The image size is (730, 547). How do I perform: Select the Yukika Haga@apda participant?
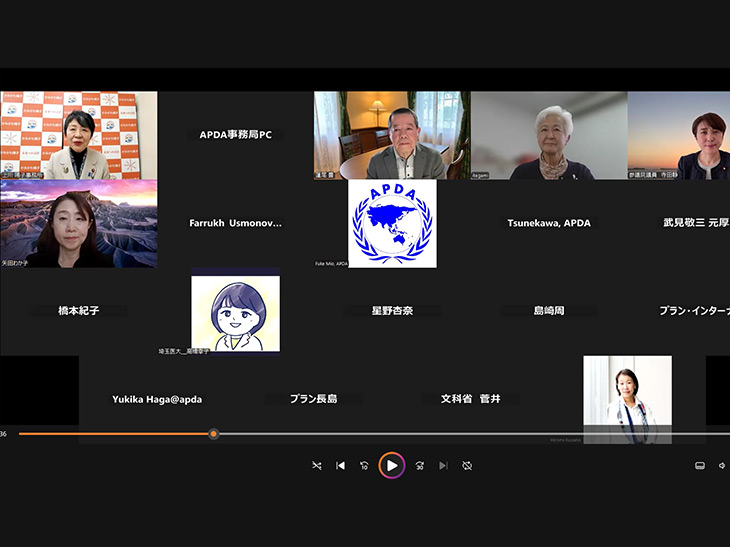157,399
